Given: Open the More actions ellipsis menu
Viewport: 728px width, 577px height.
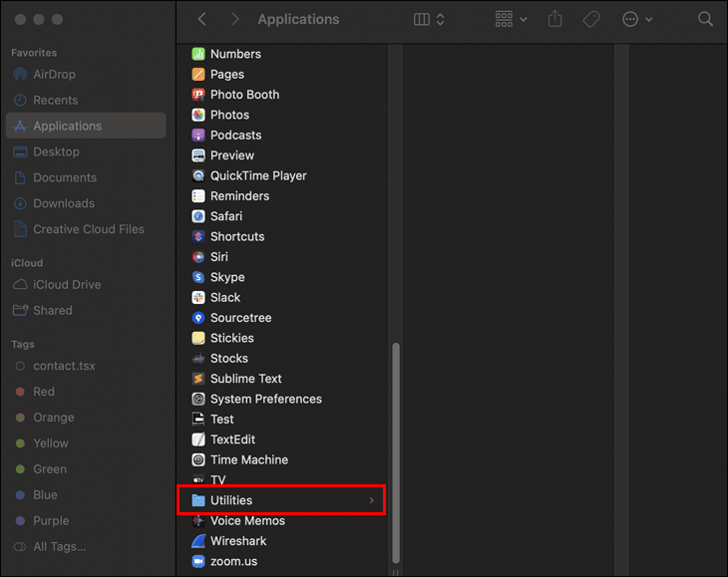Looking at the screenshot, I should pos(637,19).
